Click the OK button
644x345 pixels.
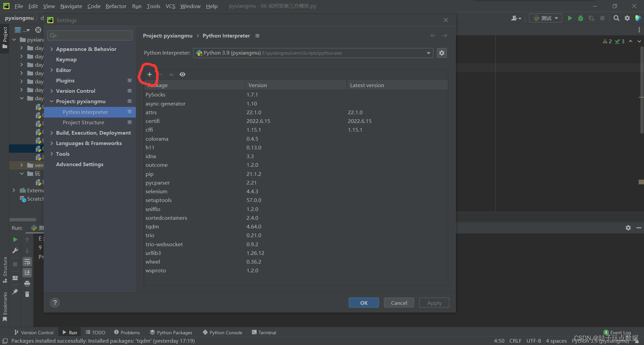pyautogui.click(x=364, y=303)
